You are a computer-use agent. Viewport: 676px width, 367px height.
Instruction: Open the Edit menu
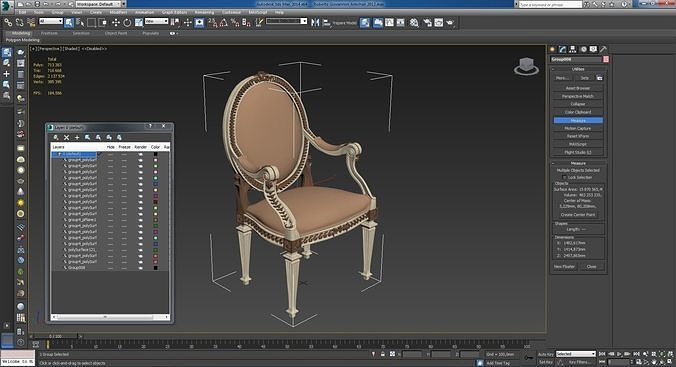[x=22, y=12]
